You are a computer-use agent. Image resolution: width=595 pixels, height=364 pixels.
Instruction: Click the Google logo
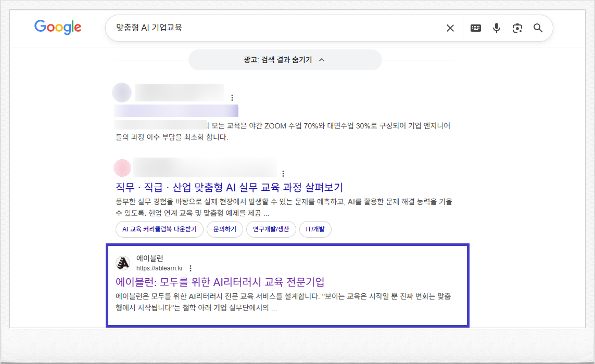pos(57,28)
